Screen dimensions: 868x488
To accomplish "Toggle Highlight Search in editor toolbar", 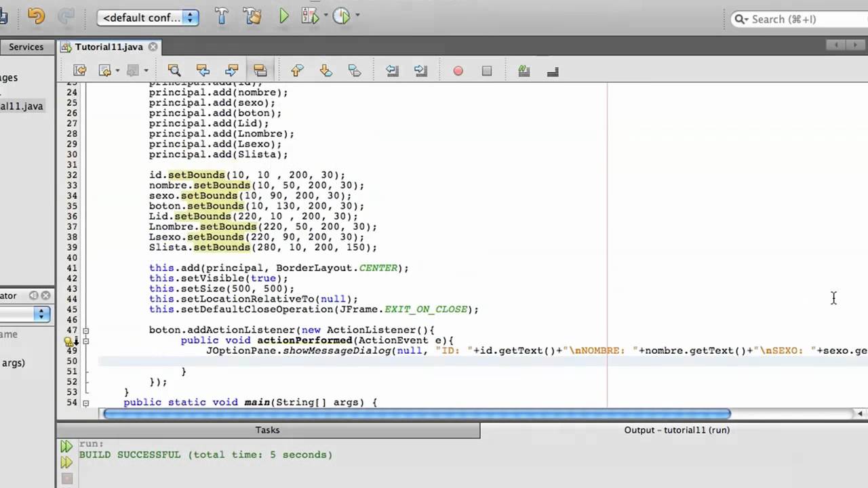I will (260, 70).
